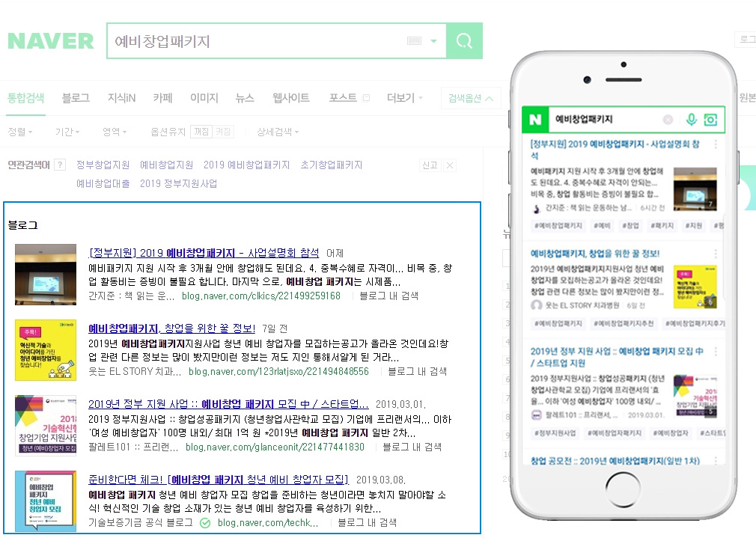The image size is (756, 538).
Task: Select the 통합검색 tab
Action: tap(25, 98)
